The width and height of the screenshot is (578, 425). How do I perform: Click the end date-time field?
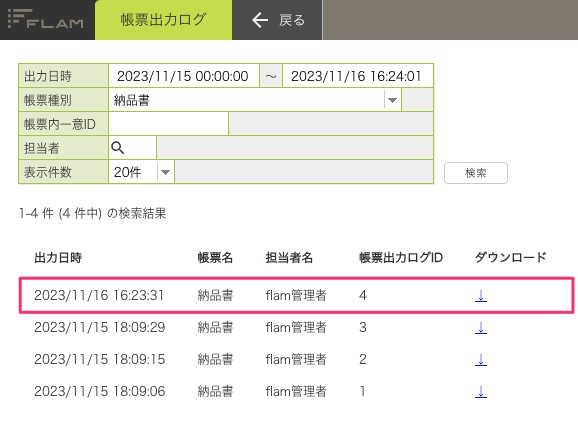click(x=357, y=76)
